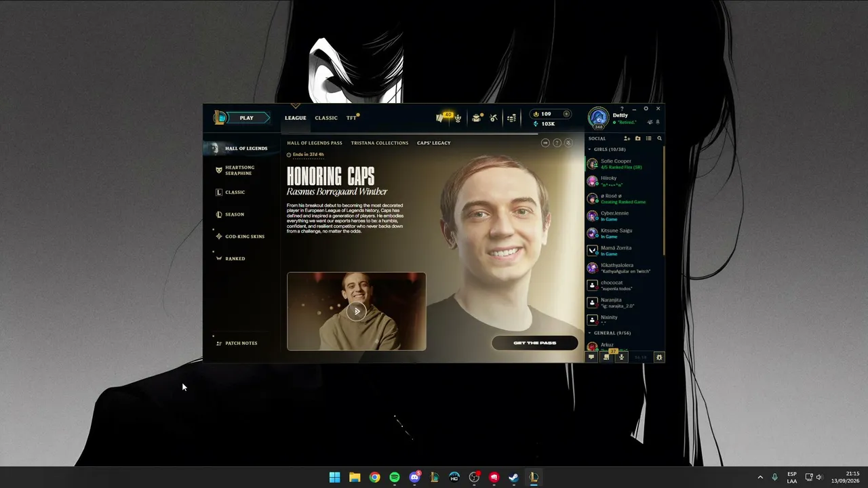Click the Ends in 37d 4h timer
868x488 pixels.
305,155
